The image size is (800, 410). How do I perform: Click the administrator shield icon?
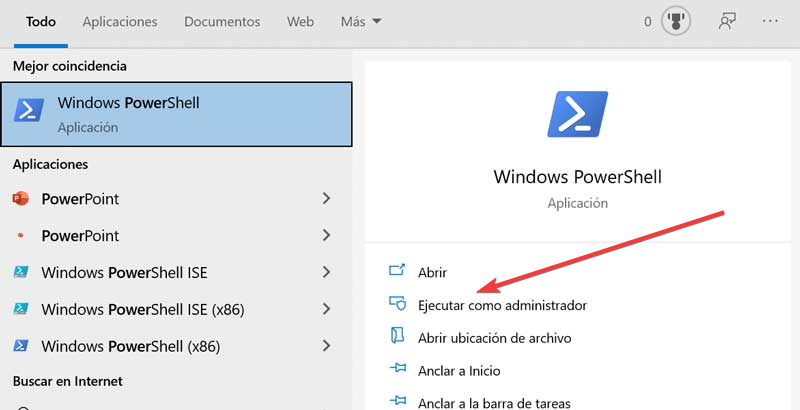tap(397, 303)
